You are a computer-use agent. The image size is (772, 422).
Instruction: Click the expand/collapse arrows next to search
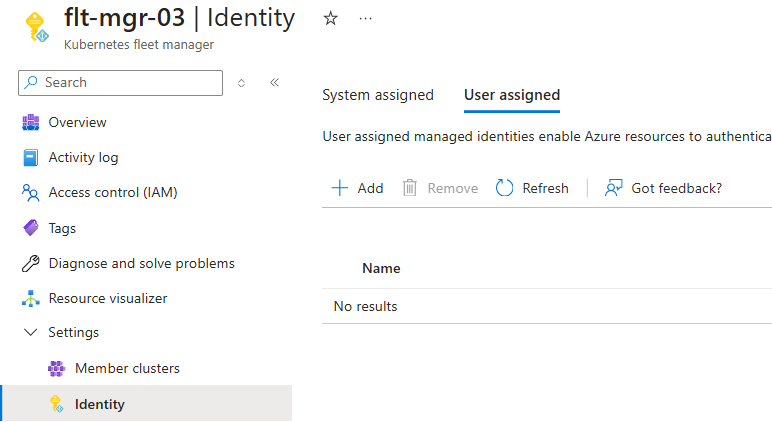click(x=241, y=82)
